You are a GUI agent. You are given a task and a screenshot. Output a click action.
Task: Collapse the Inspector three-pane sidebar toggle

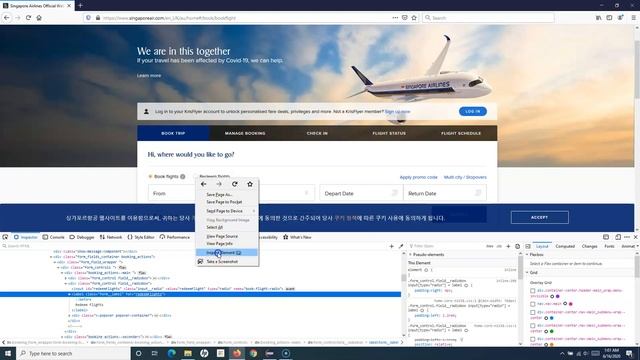tap(528, 247)
